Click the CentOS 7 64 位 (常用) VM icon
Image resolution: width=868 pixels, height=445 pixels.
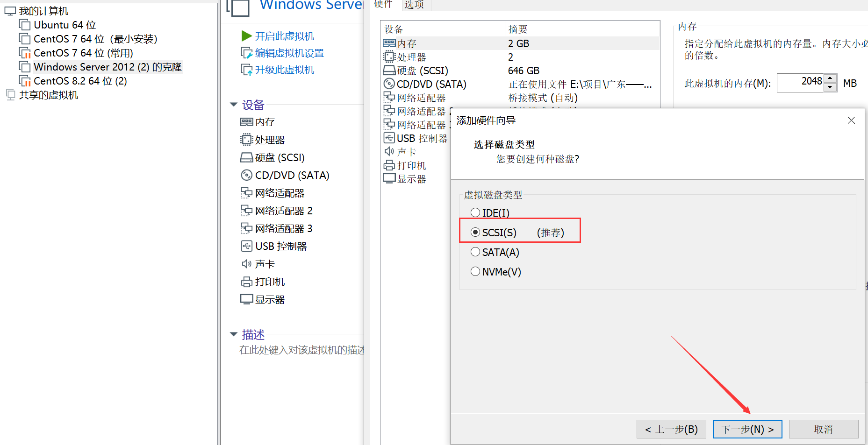click(25, 53)
